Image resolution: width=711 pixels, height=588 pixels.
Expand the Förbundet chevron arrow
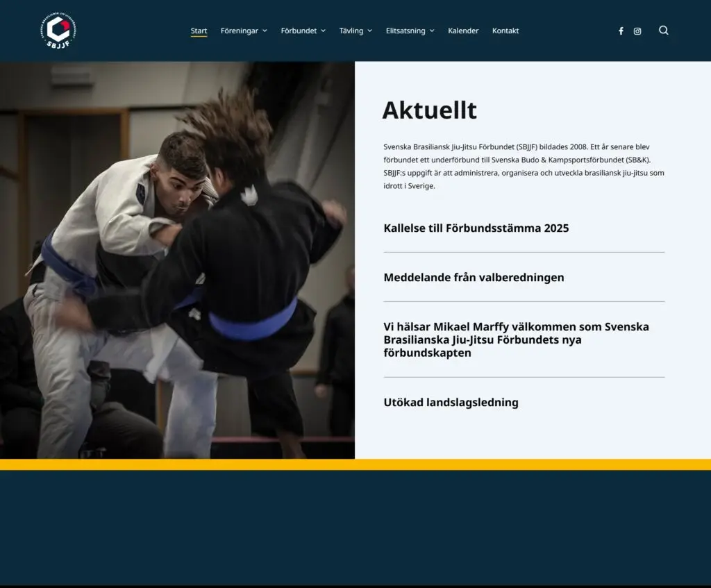324,31
